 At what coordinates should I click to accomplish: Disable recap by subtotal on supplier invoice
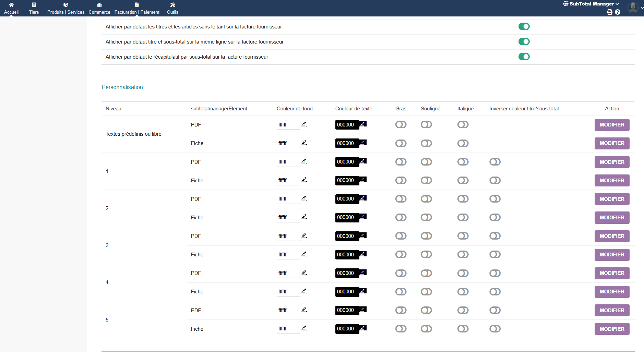coord(524,57)
